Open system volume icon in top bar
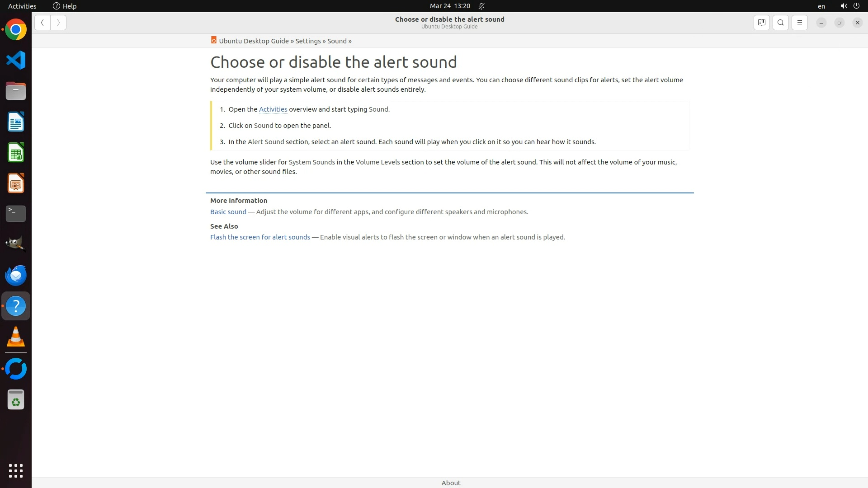868x488 pixels. point(843,6)
